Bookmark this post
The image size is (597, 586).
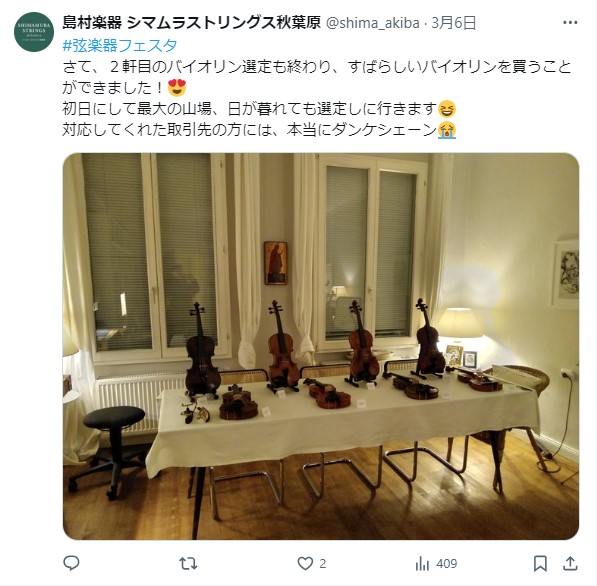click(540, 563)
